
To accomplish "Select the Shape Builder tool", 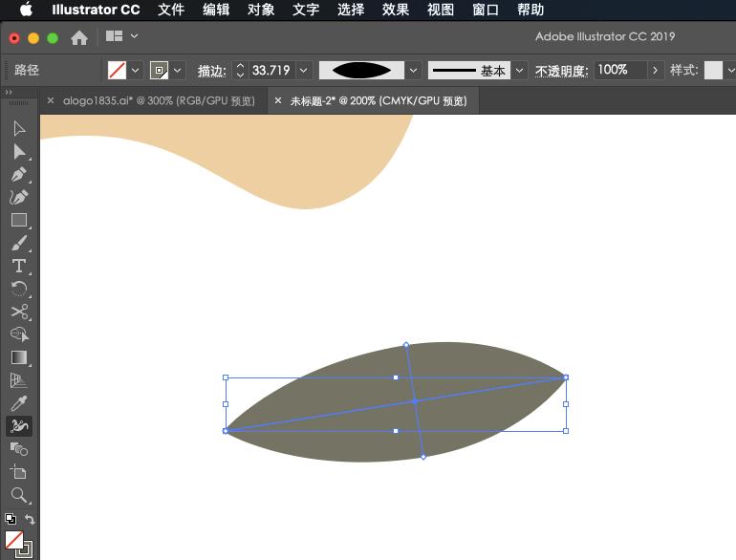I will [19, 334].
